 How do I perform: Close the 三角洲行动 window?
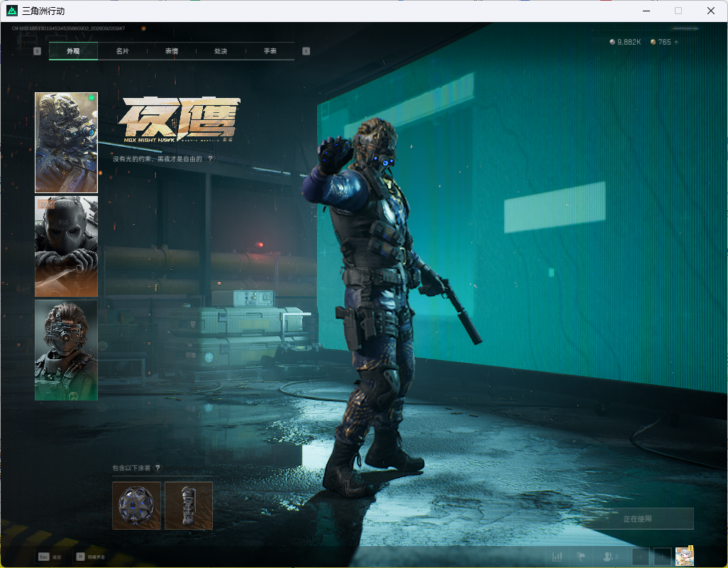710,11
